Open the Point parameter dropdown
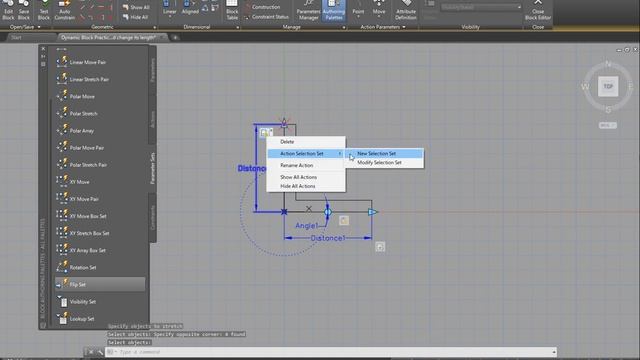Image resolution: width=640 pixels, height=360 pixels. click(x=358, y=17)
